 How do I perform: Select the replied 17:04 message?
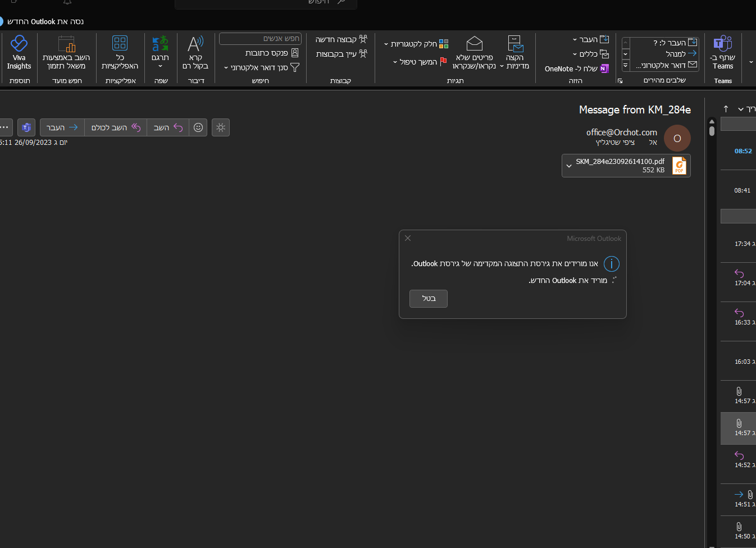[738, 282]
